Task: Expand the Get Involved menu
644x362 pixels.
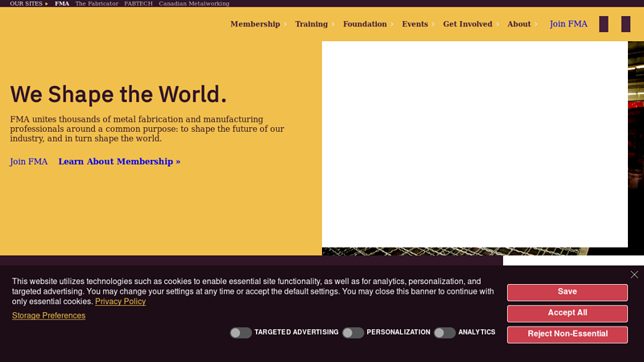Action: pos(468,24)
